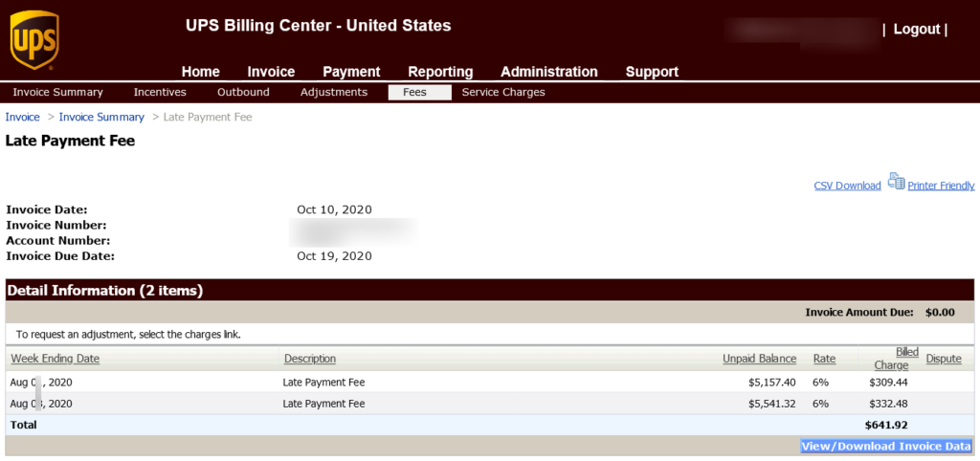Open the Home menu
Image resolution: width=980 pixels, height=461 pixels.
click(x=201, y=72)
